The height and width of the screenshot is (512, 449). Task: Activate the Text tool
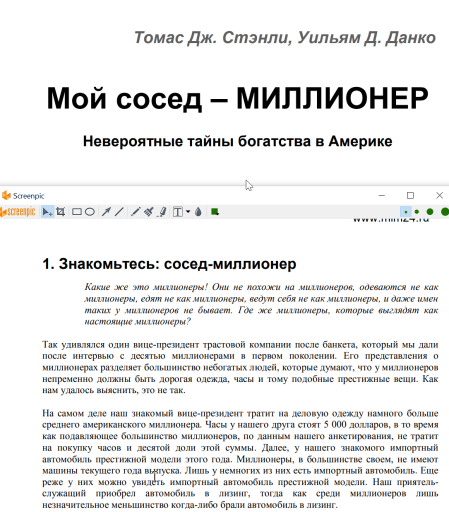(178, 212)
